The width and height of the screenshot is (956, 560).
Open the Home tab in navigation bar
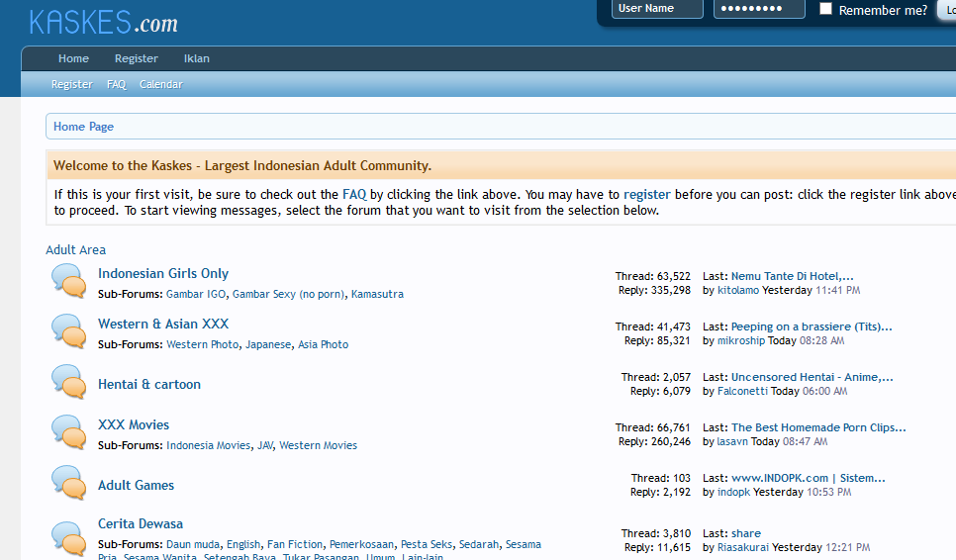(x=74, y=58)
